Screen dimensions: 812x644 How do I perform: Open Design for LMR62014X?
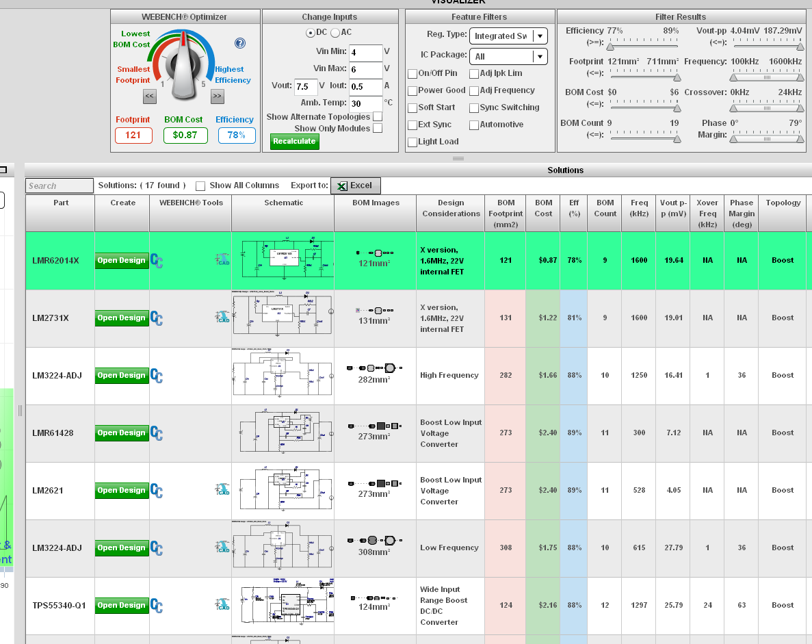[122, 261]
